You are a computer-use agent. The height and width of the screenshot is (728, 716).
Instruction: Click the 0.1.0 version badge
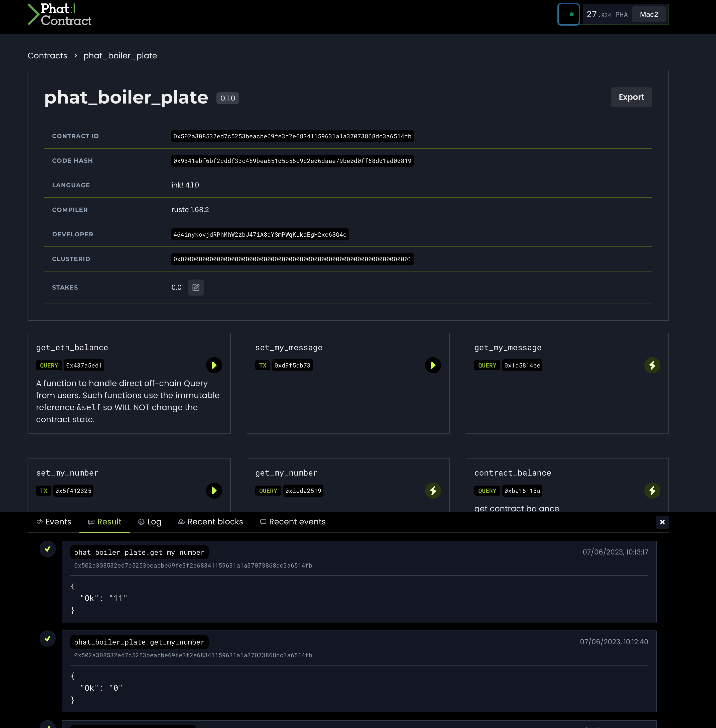click(x=227, y=98)
